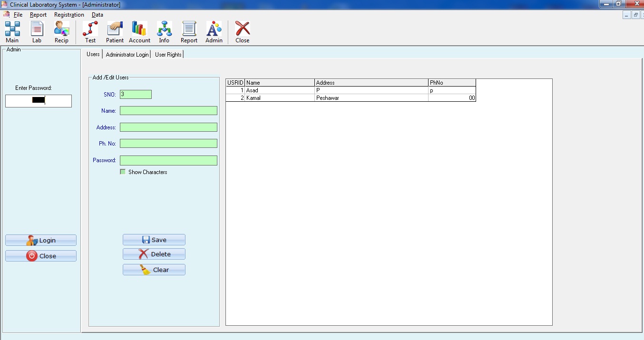Click USRID cell "1" in the grid
This screenshot has height=340, width=644.
(235, 90)
